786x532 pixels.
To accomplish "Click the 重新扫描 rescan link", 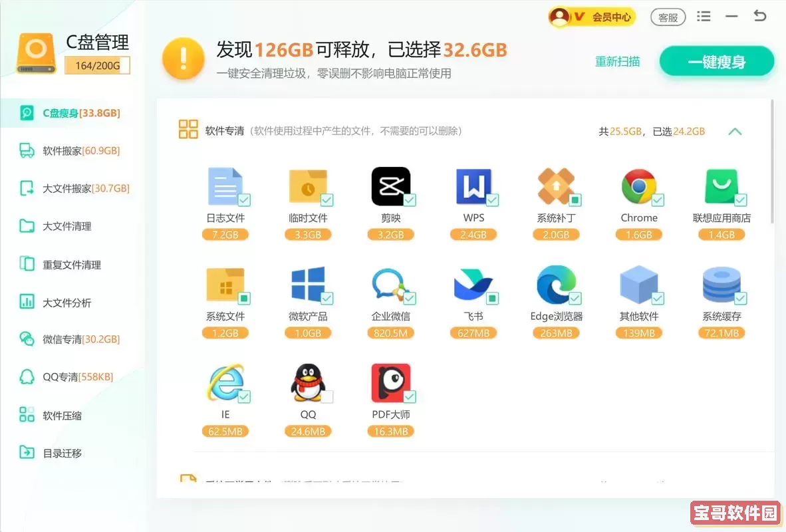I will pos(617,62).
